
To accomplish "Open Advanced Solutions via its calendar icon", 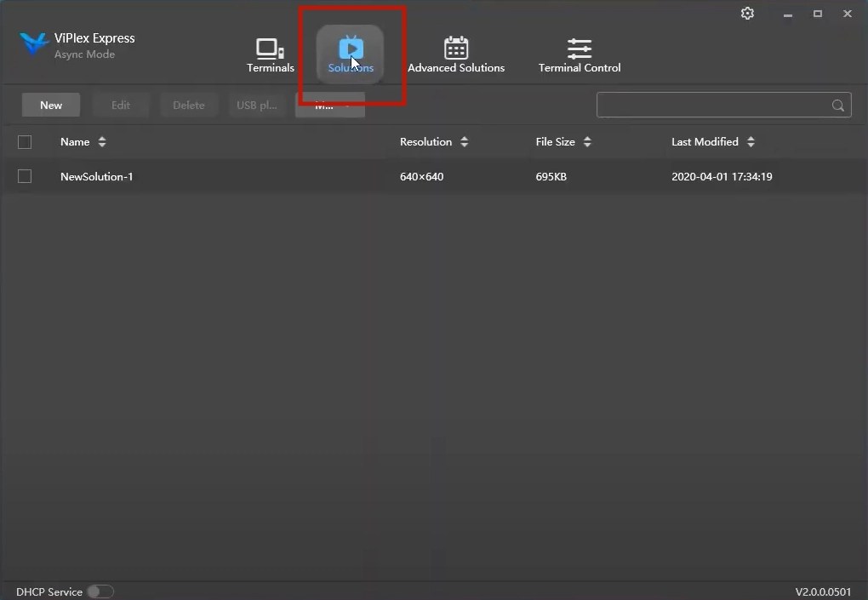I will click(456, 47).
